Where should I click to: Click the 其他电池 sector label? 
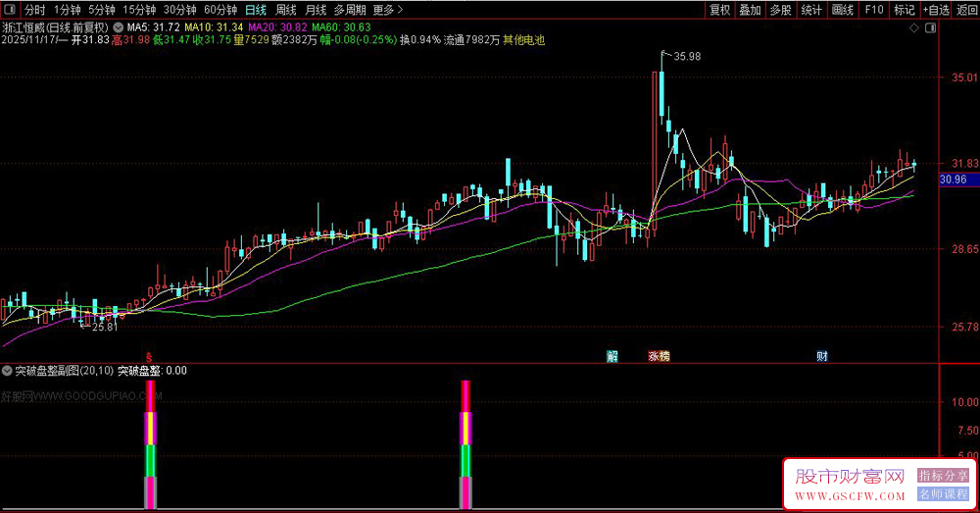coord(523,40)
